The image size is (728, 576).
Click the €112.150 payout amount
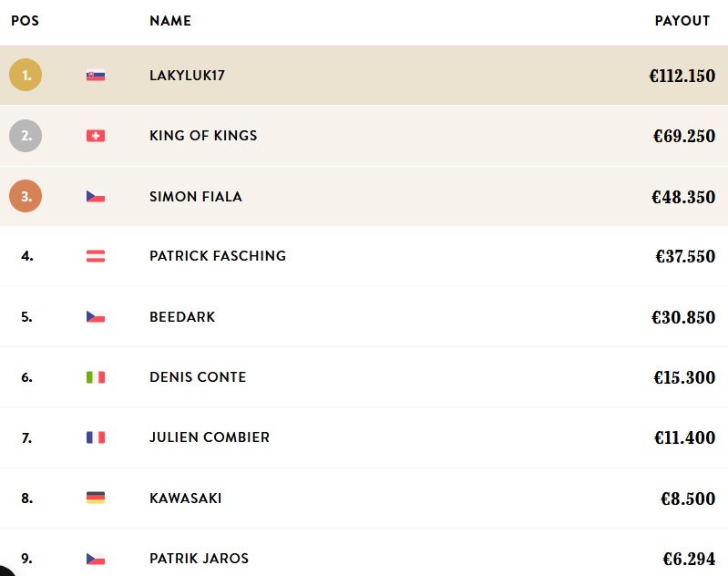coord(682,76)
